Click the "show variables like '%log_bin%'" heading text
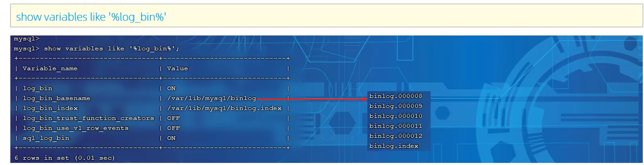Screen dimensions: 644x165 (91, 16)
